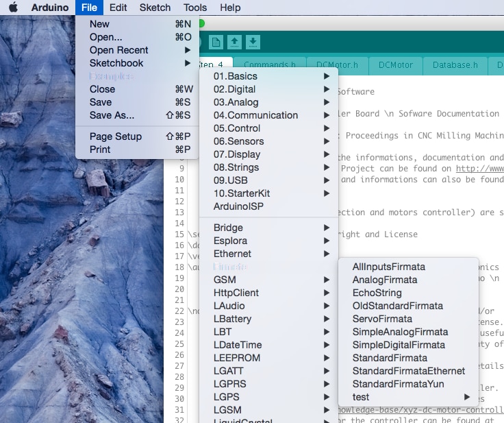Screen dimensions: 504x423
Task: Open the Apple menu
Action: (13, 8)
